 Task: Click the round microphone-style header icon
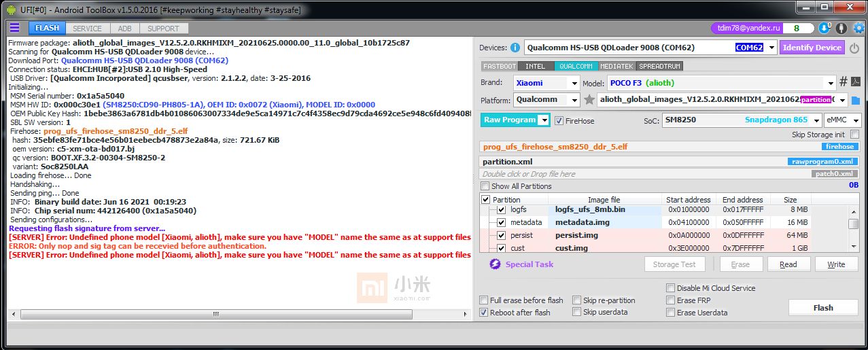[841, 28]
